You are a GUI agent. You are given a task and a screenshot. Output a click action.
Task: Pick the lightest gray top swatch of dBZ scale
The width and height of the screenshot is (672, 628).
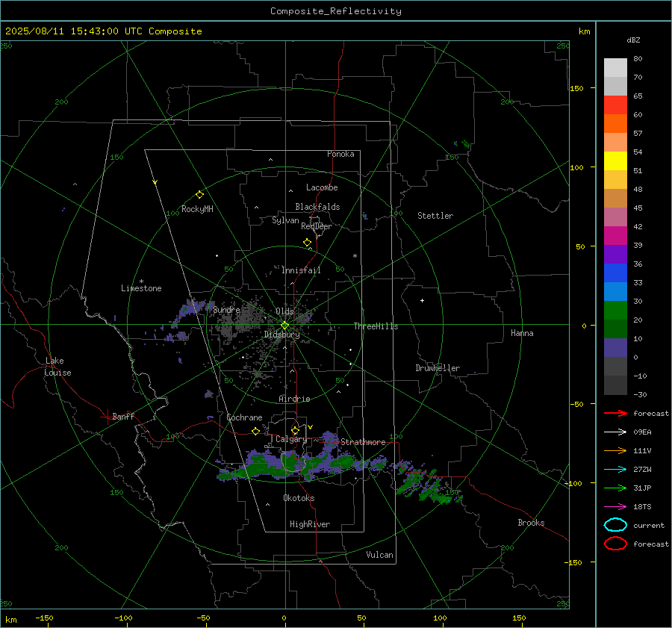(x=615, y=67)
